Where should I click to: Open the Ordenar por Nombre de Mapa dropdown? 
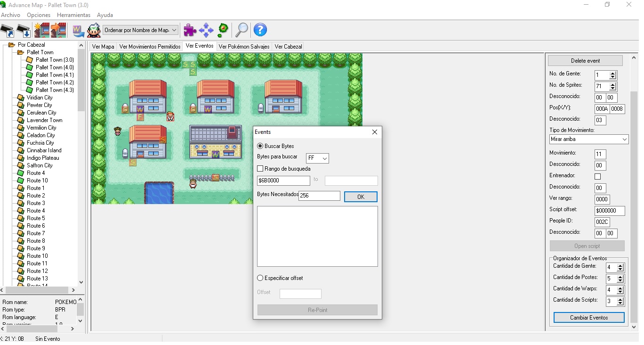[x=141, y=30]
